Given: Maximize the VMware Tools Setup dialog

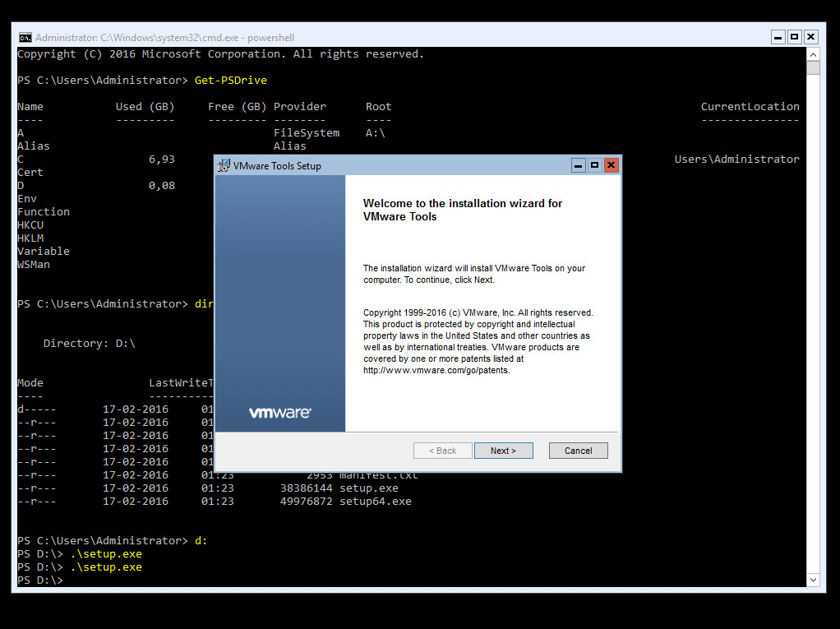Looking at the screenshot, I should pos(594,165).
